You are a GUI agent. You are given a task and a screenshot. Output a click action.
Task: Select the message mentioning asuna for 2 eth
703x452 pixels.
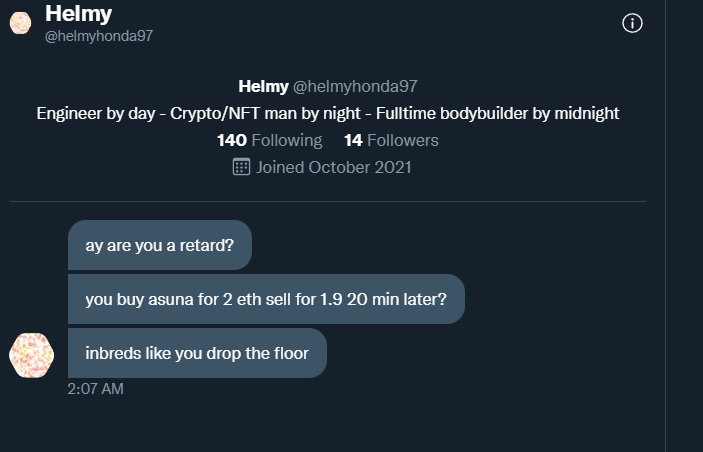[266, 299]
